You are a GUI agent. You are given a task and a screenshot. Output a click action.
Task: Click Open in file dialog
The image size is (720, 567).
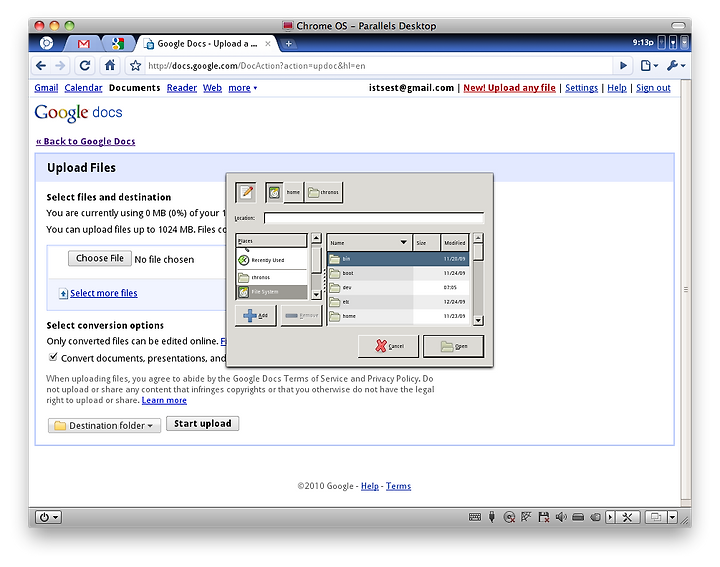[453, 346]
